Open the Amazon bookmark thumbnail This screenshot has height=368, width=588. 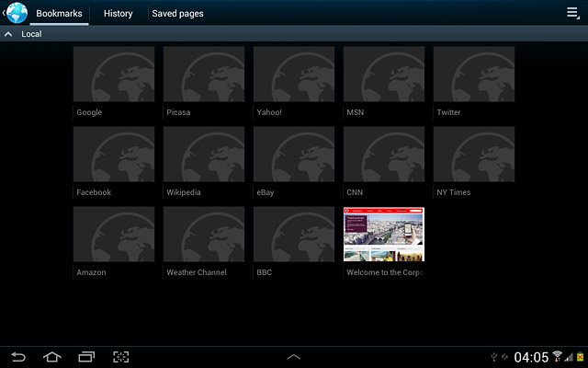[x=114, y=234]
